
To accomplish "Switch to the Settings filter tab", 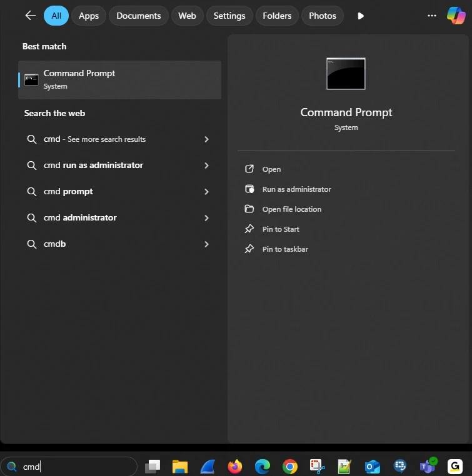I will tap(229, 16).
